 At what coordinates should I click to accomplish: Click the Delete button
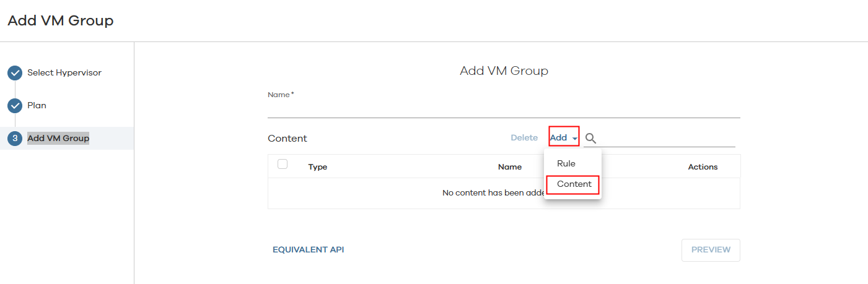[524, 137]
